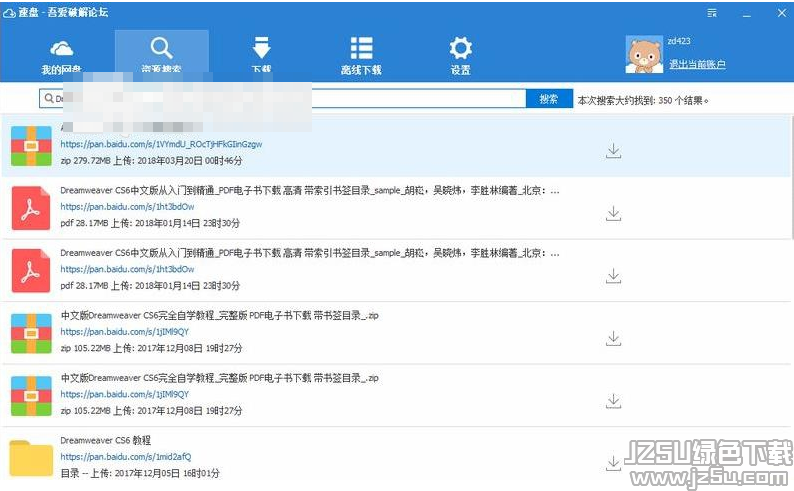The height and width of the screenshot is (491, 794).
Task: Select the Dreamweaver CS6 教程 title
Action: [x=106, y=440]
